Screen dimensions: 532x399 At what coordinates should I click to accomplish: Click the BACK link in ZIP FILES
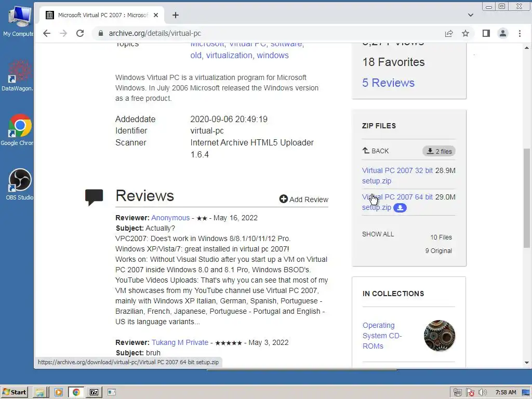(376, 151)
